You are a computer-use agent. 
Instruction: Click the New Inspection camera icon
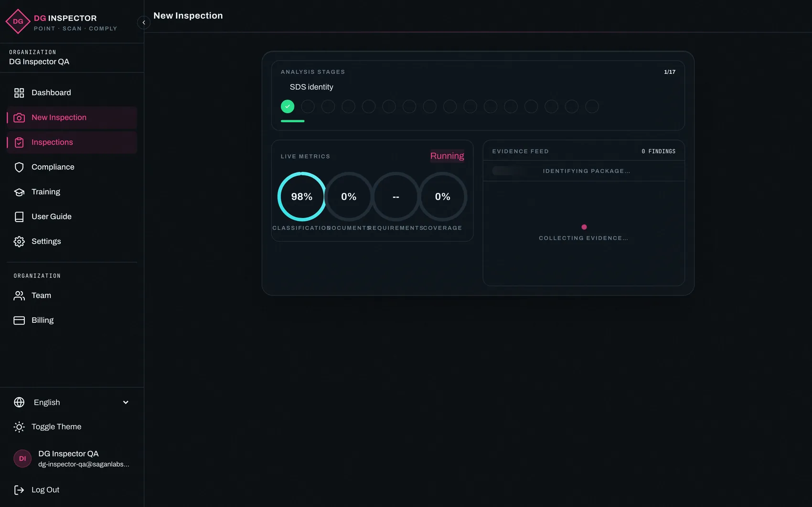pyautogui.click(x=19, y=117)
